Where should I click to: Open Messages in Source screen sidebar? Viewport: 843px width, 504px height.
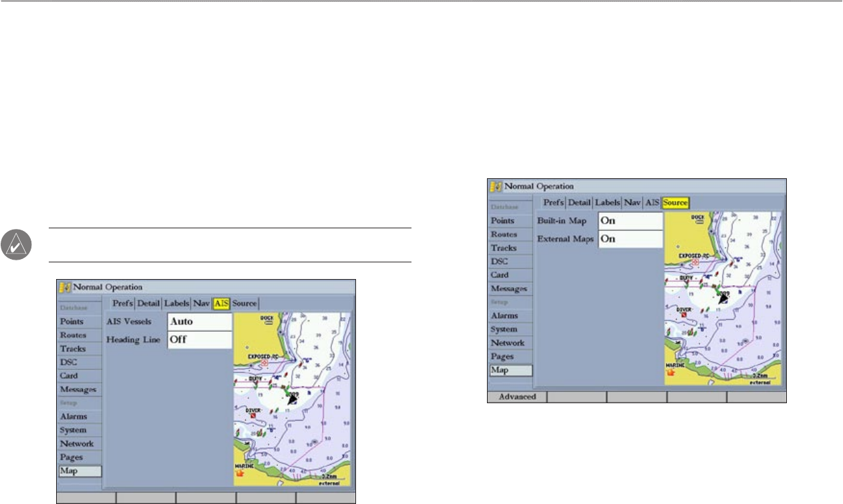pos(510,288)
